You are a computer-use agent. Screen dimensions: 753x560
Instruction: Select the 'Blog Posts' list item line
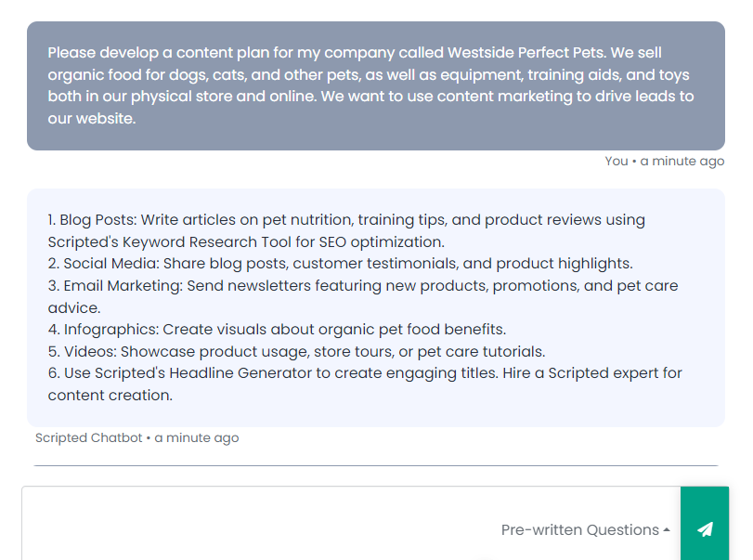click(346, 230)
